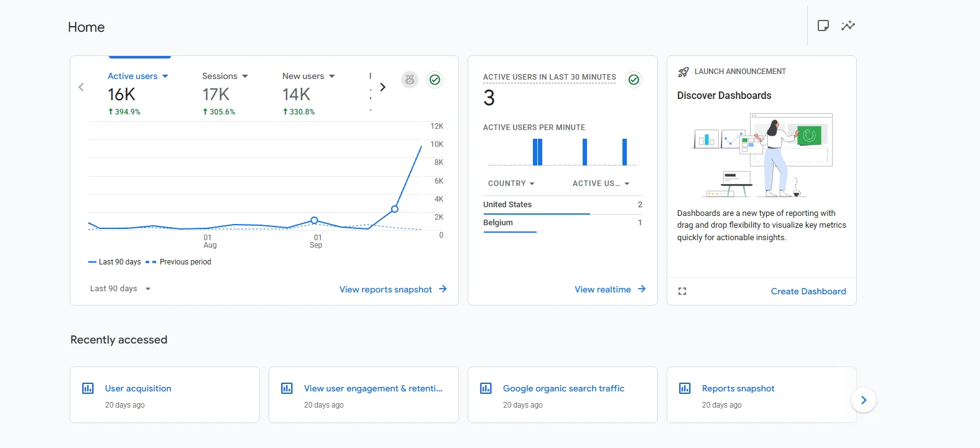Open View user engagement & retention report
This screenshot has height=448, width=980.
click(364, 394)
